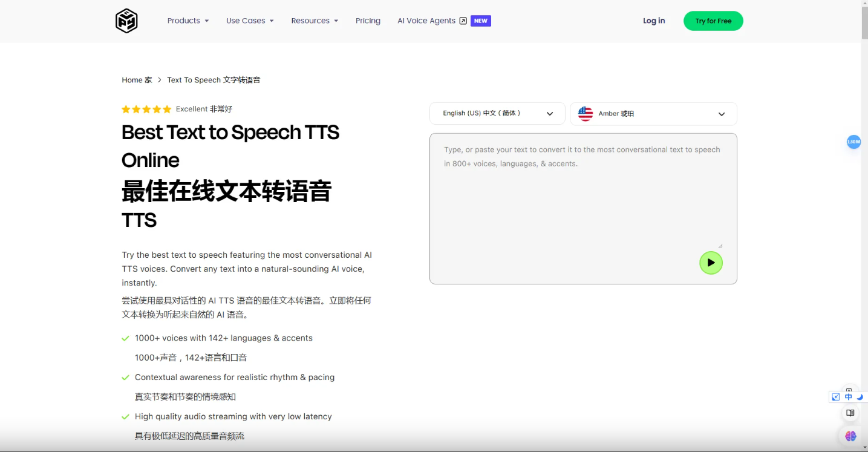Image resolution: width=868 pixels, height=452 pixels.
Task: Click the Home breadcrumb link
Action: (132, 80)
